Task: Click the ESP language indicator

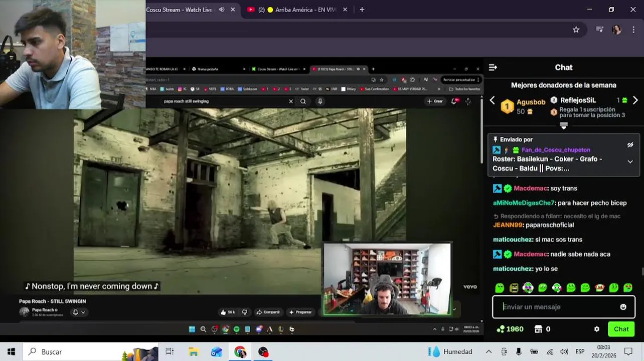Action: coord(580,352)
